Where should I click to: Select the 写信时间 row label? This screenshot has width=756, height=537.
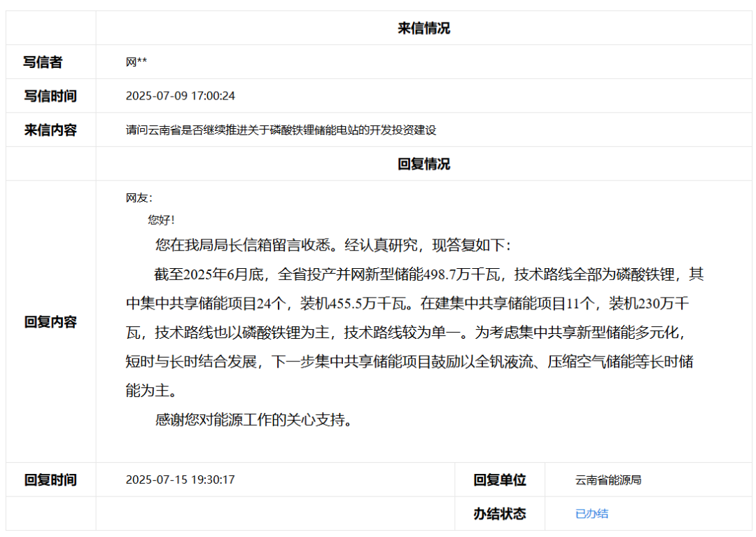click(50, 96)
